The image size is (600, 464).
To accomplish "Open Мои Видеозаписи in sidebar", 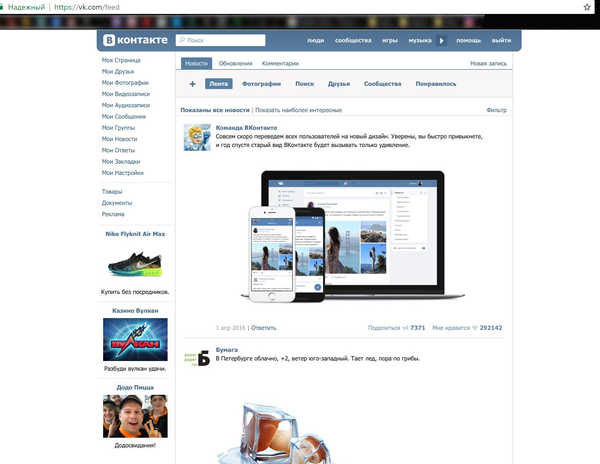I will pos(126,94).
